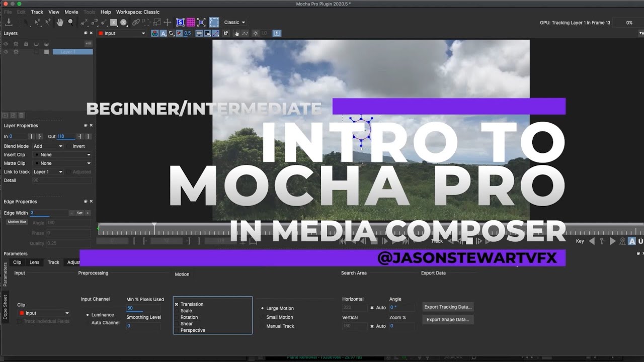Click the Align Surface icon
This screenshot has height=362, width=644.
click(x=202, y=22)
